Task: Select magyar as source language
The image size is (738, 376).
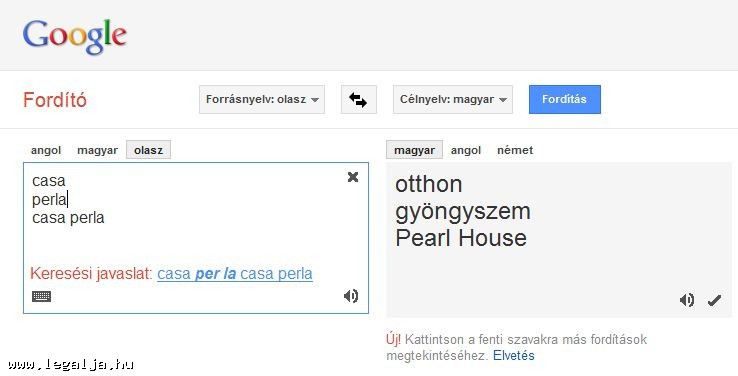Action: point(97,150)
